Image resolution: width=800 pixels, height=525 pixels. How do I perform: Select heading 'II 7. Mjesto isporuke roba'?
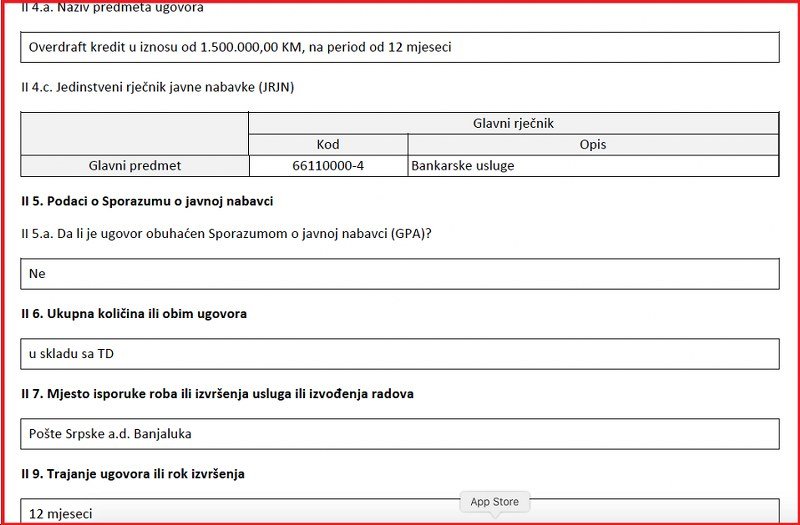pyautogui.click(x=217, y=394)
